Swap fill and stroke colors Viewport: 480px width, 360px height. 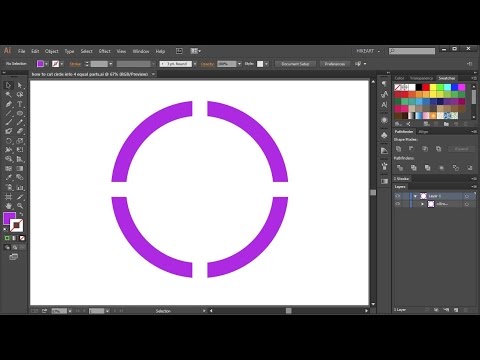pyautogui.click(x=21, y=215)
